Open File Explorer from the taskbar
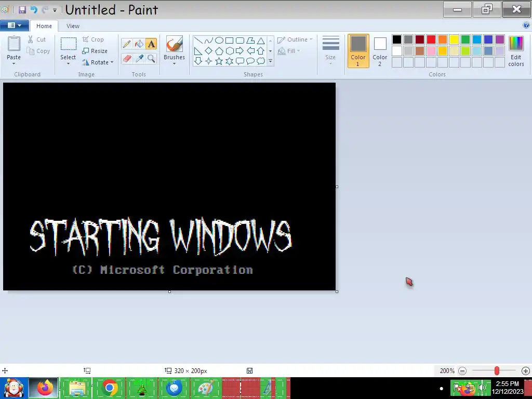The image size is (532, 399). pos(77,388)
